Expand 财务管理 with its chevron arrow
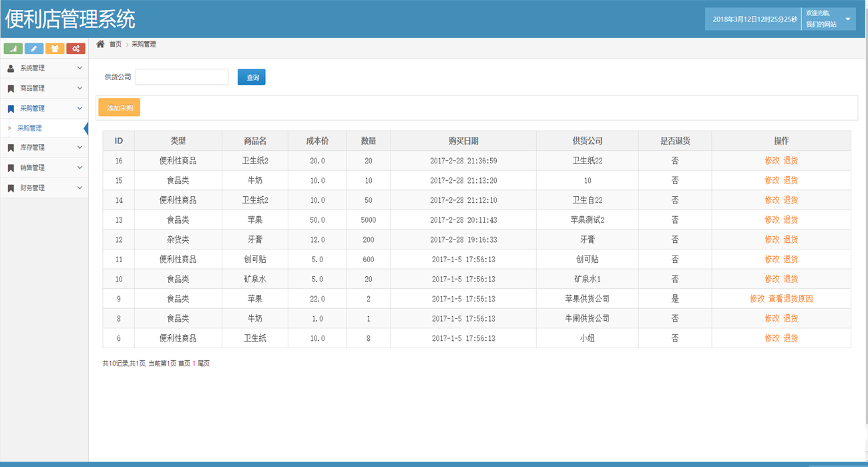 tap(79, 188)
